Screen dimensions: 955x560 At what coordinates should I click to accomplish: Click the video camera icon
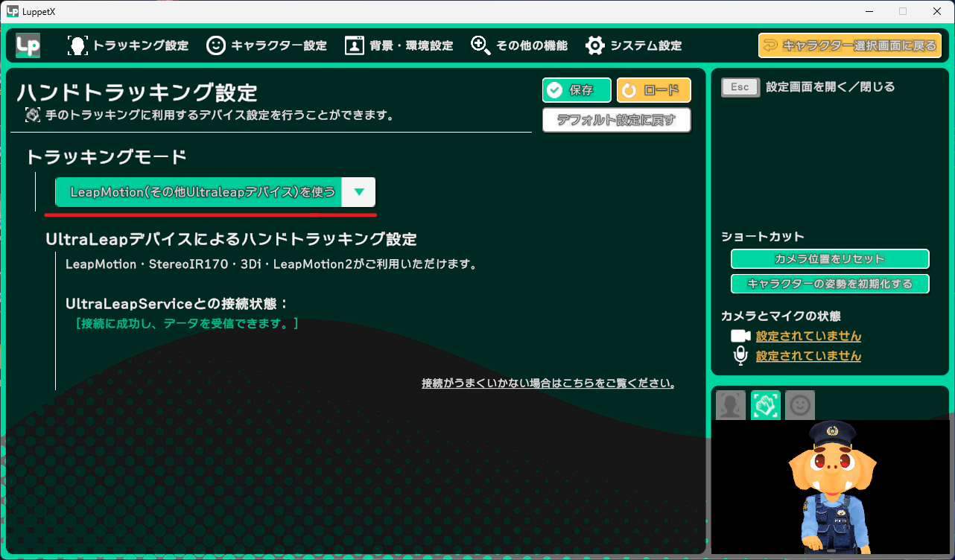point(740,336)
